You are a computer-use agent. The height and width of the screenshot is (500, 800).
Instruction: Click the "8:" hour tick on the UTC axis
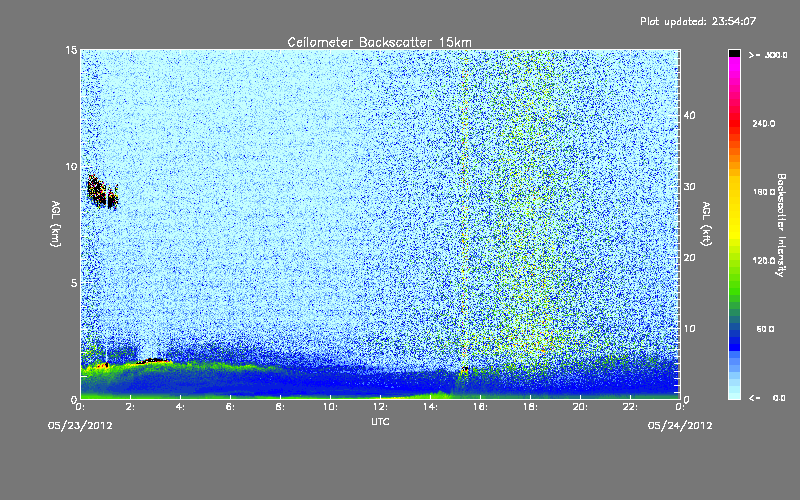point(281,407)
